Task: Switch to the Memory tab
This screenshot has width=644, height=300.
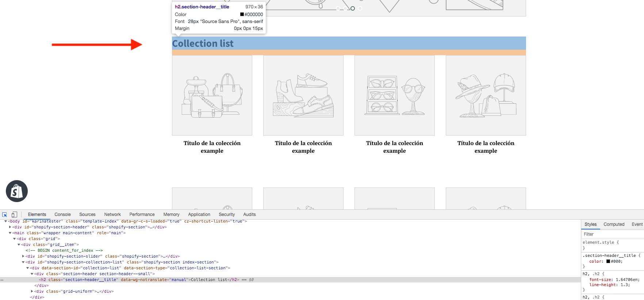Action: click(171, 214)
